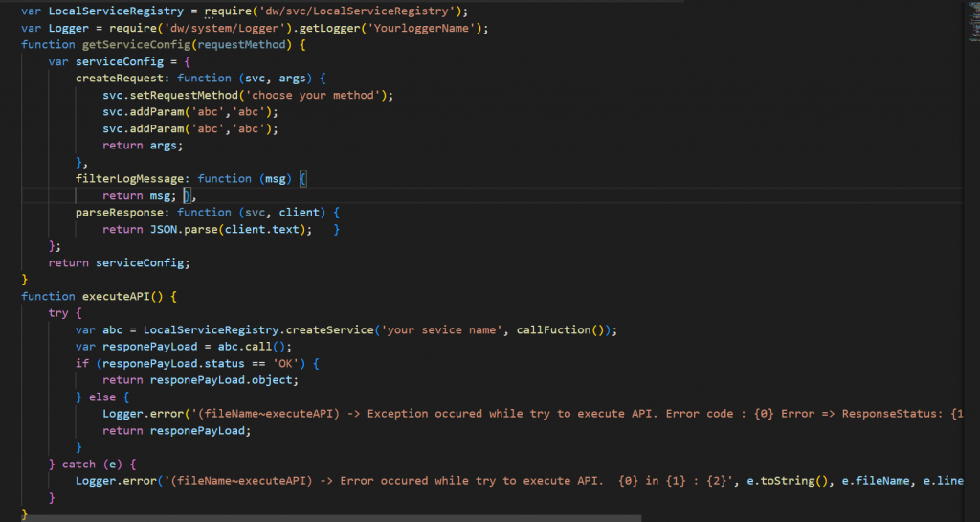The height and width of the screenshot is (522, 980).
Task: Click the 'choose your method' string
Action: pos(313,95)
